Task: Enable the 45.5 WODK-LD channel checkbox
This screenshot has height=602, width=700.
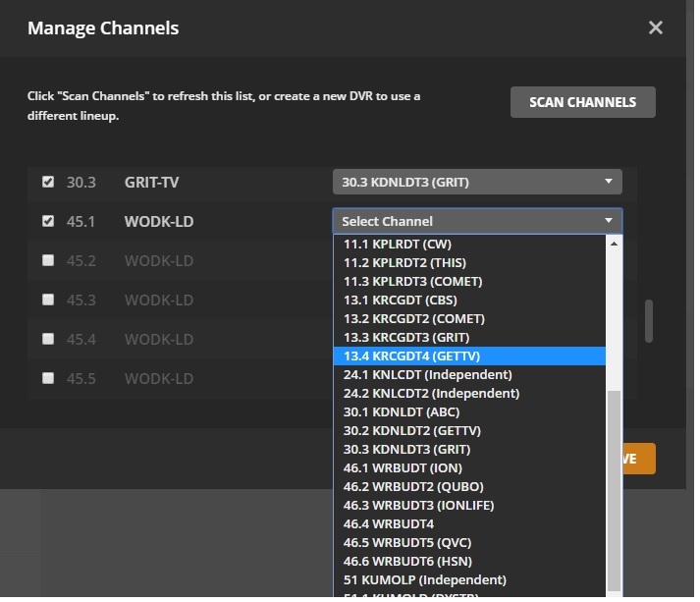Action: pos(48,378)
